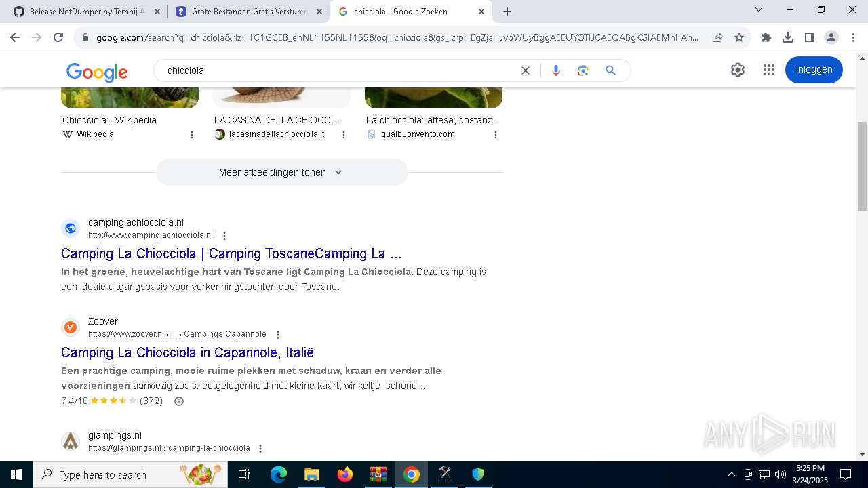
Task: Open the Chrome profile avatar icon
Action: tap(831, 37)
